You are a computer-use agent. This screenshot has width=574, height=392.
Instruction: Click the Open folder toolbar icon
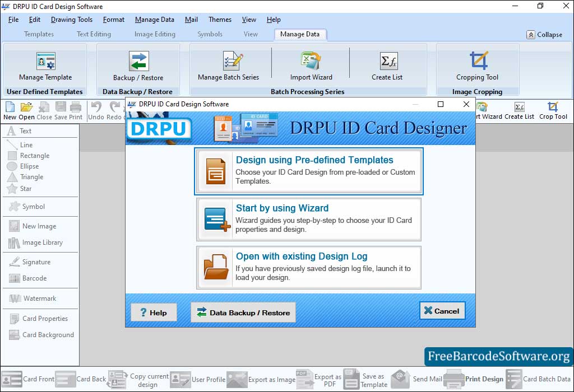pos(26,111)
